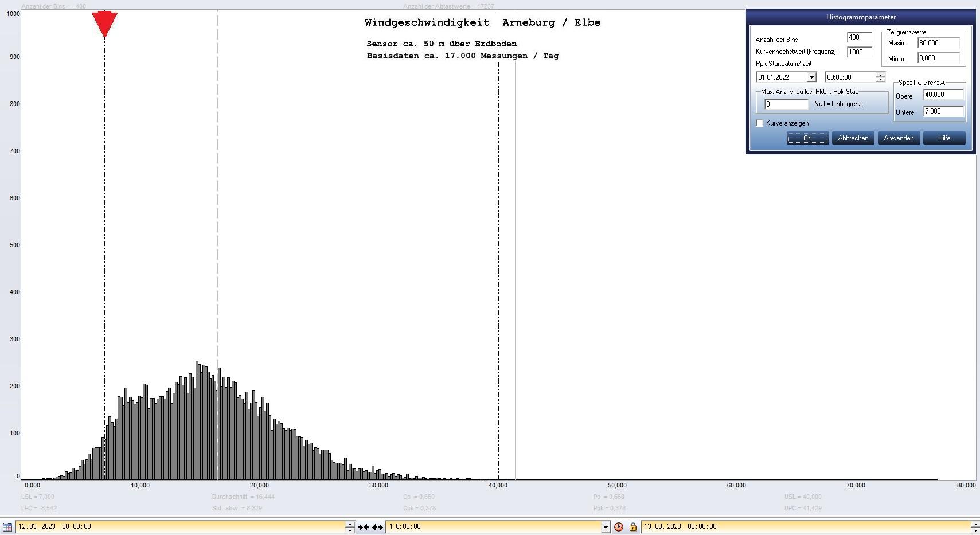This screenshot has width=980, height=535.
Task: Click the red clock icon in bottom bar
Action: coord(619,527)
